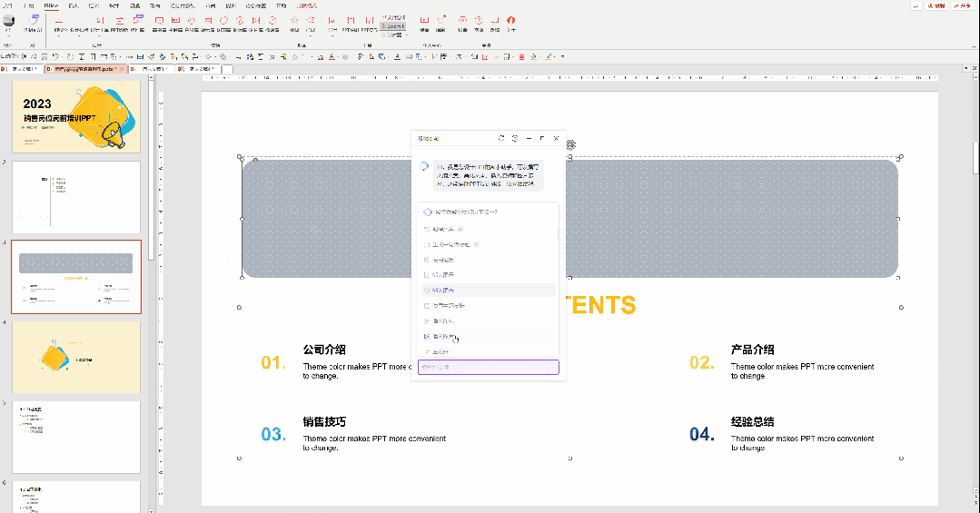Click yellow adjustment handle on rounded rectangle
This screenshot has width=980, height=513.
(255, 161)
